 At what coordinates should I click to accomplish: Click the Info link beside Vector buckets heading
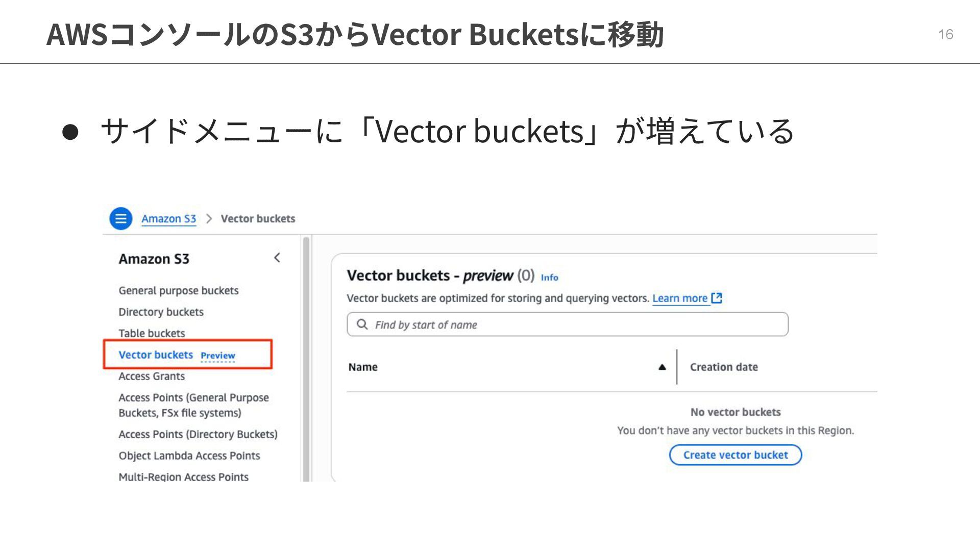click(x=549, y=278)
